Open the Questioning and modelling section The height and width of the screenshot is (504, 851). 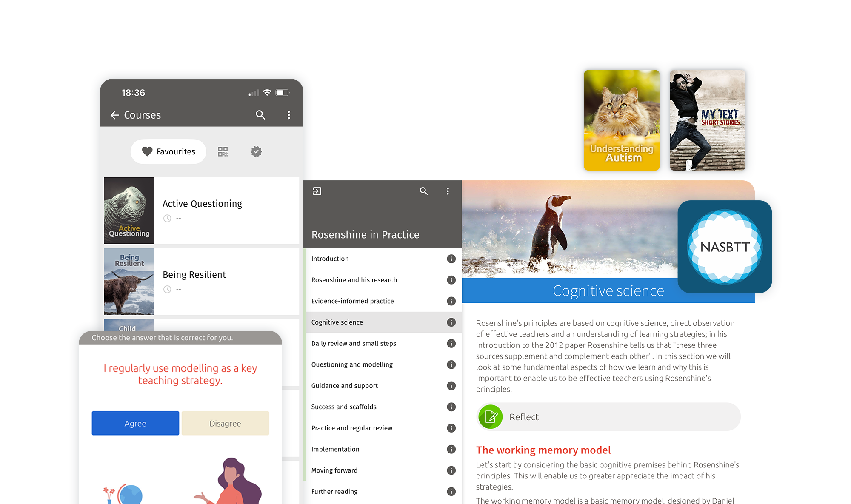pos(352,364)
